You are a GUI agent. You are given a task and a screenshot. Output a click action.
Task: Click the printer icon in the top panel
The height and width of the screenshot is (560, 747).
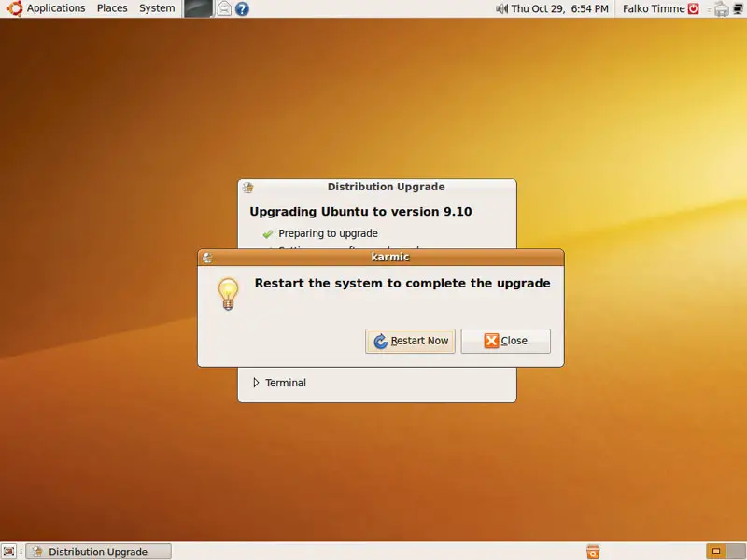(x=721, y=9)
